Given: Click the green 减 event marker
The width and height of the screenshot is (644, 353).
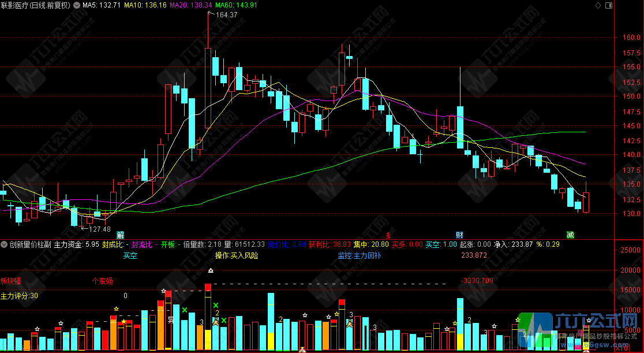Looking at the screenshot, I should coord(570,235).
